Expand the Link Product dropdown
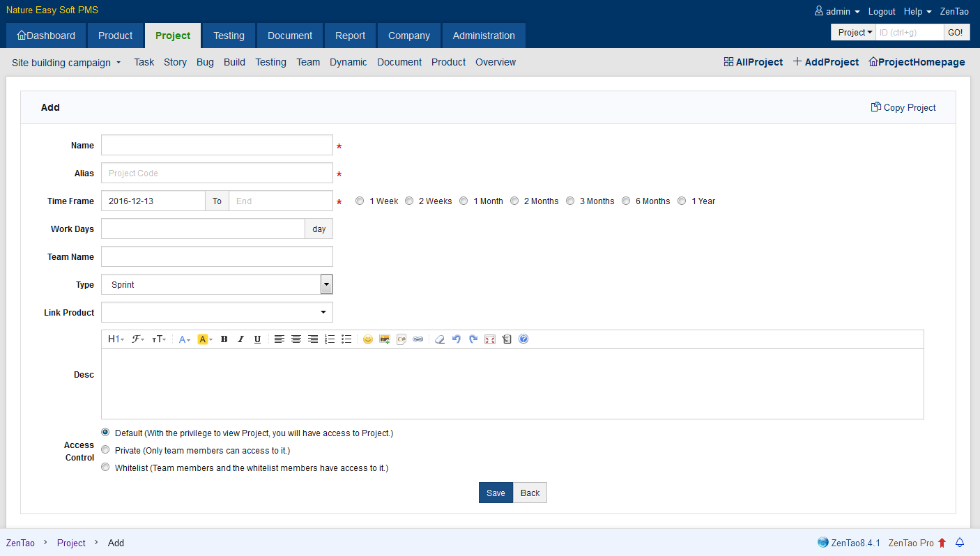Image resolution: width=980 pixels, height=556 pixels. tap(217, 312)
